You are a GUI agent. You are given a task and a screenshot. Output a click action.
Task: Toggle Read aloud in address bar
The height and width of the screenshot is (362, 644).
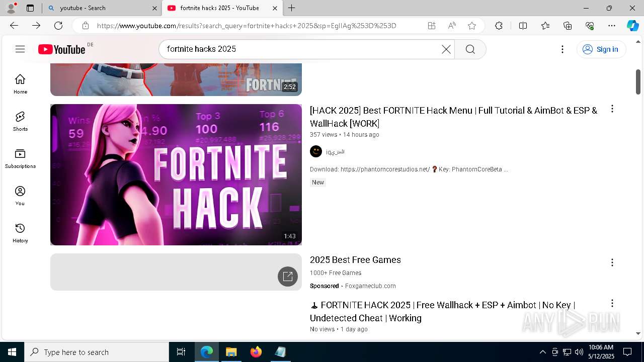point(452,26)
